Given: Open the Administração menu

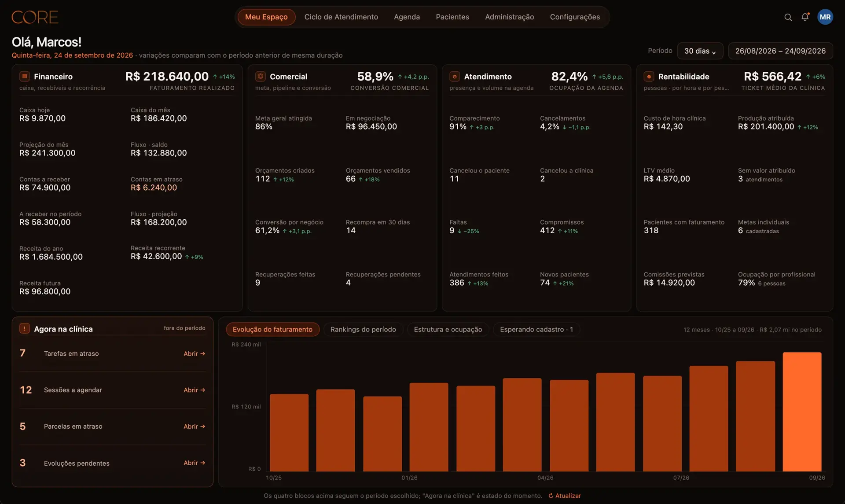Looking at the screenshot, I should (x=509, y=17).
